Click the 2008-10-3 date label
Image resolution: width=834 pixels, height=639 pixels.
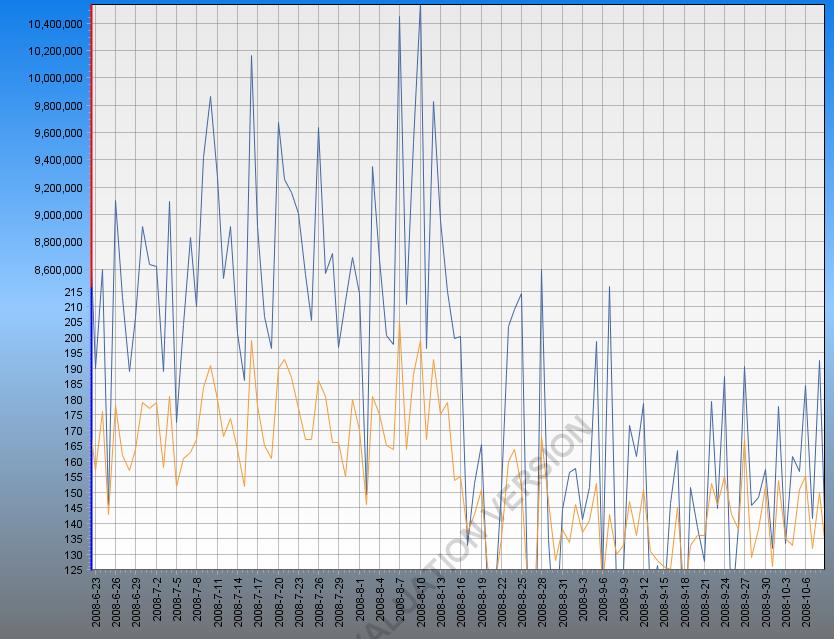click(786, 600)
